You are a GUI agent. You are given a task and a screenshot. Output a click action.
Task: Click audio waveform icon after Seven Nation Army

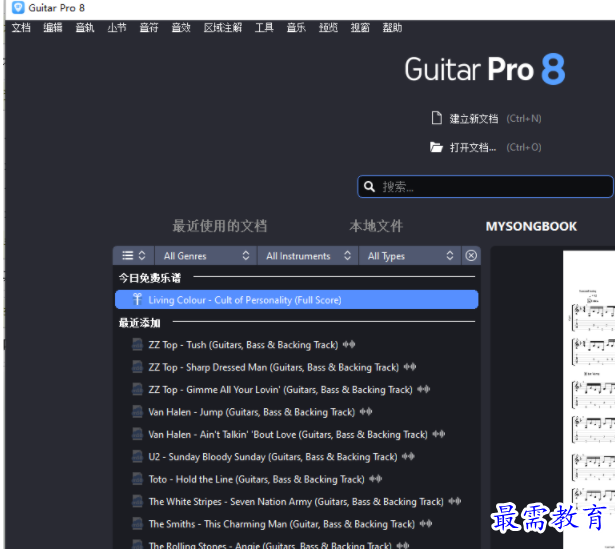tap(455, 501)
